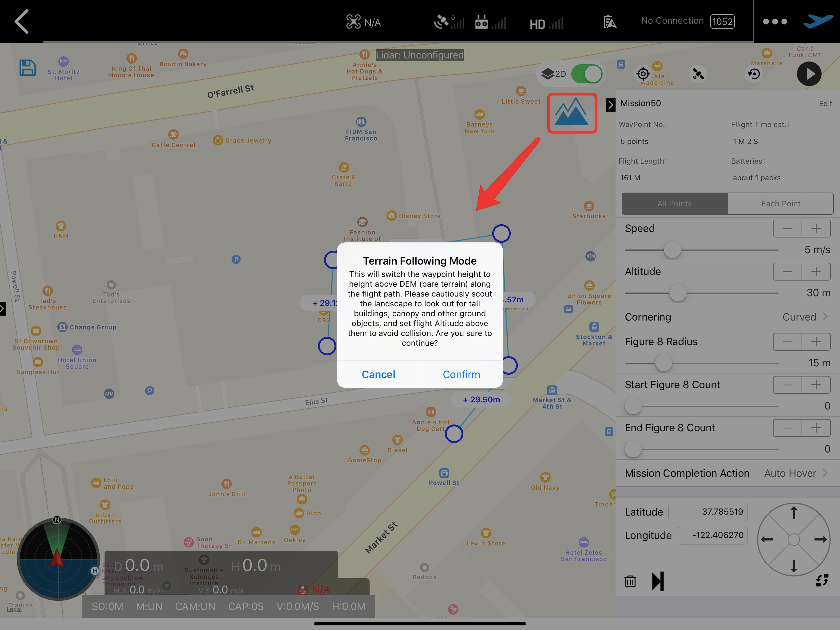Decrease End Figure 8 Count
This screenshot has height=630, width=840.
click(787, 428)
